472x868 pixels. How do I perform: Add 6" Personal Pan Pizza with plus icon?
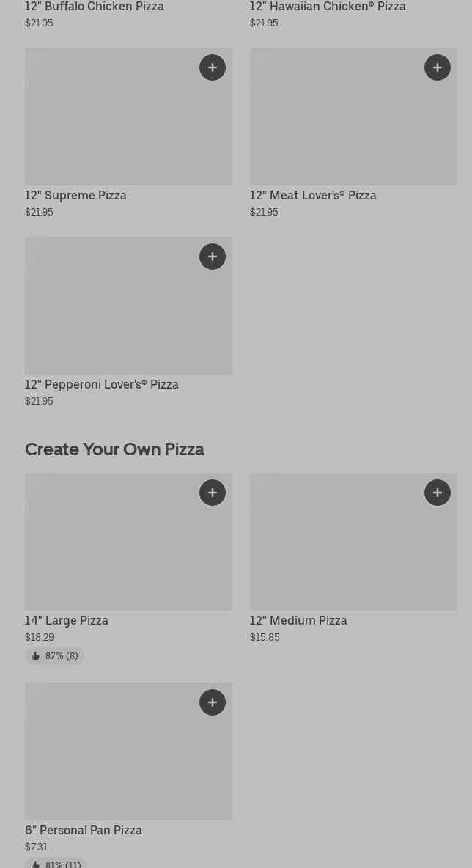tap(213, 702)
